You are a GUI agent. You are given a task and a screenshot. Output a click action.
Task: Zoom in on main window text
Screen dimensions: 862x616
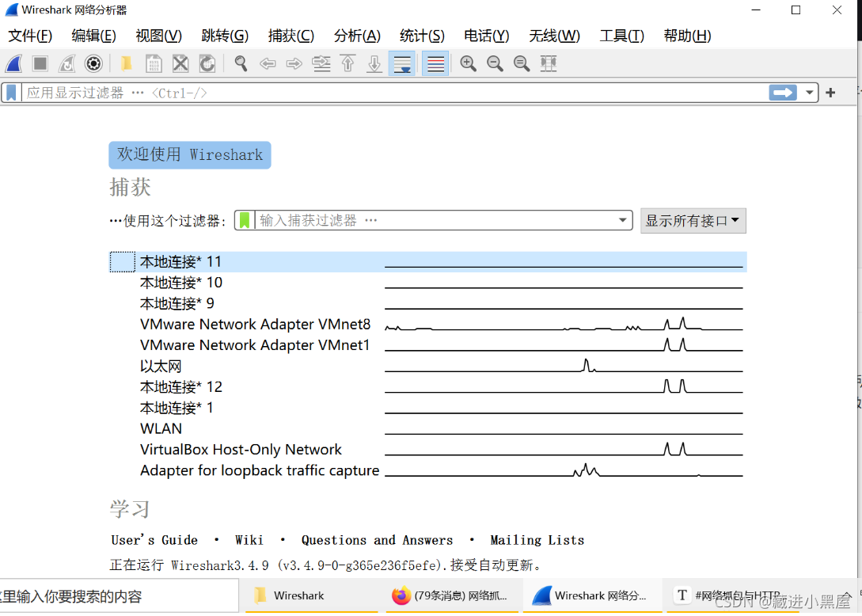469,64
